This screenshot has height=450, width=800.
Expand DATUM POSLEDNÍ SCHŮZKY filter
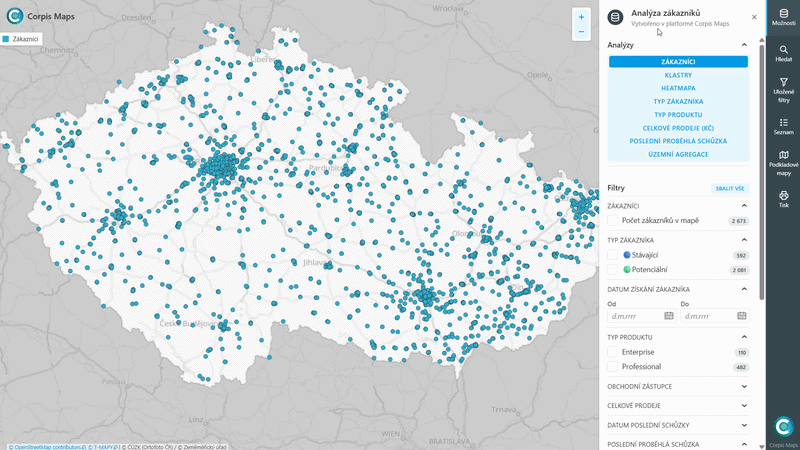pyautogui.click(x=744, y=425)
